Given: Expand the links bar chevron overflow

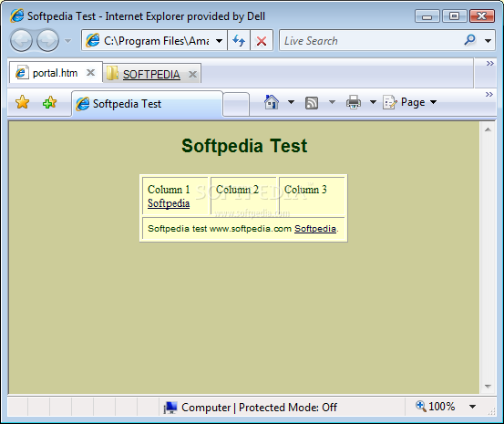Looking at the screenshot, I should [x=489, y=64].
